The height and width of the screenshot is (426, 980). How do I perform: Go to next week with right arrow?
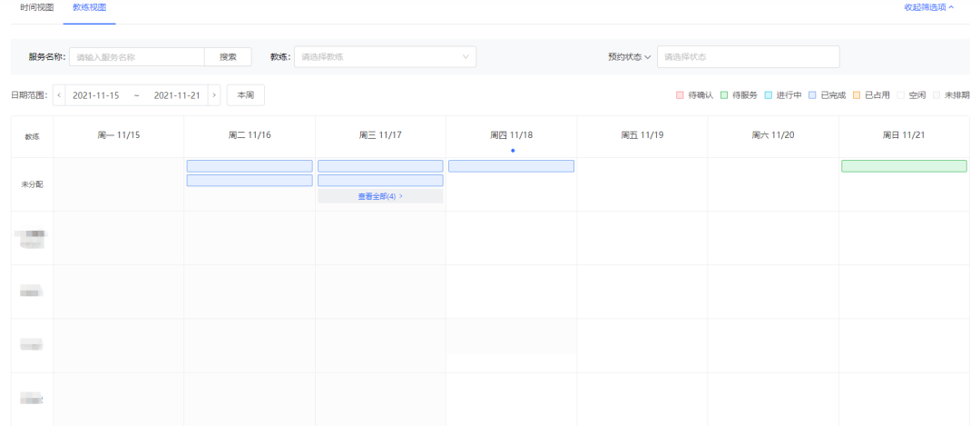pos(214,95)
